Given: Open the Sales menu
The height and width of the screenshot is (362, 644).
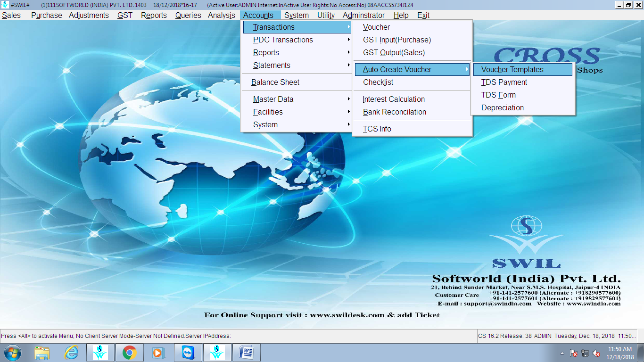Looking at the screenshot, I should tap(11, 15).
